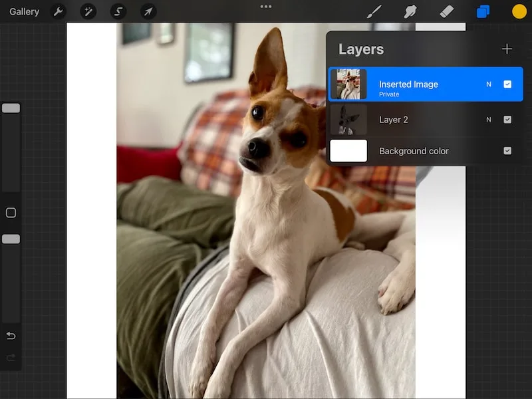Open the Inserted Image layer thumbnail
The image size is (532, 399).
348,84
